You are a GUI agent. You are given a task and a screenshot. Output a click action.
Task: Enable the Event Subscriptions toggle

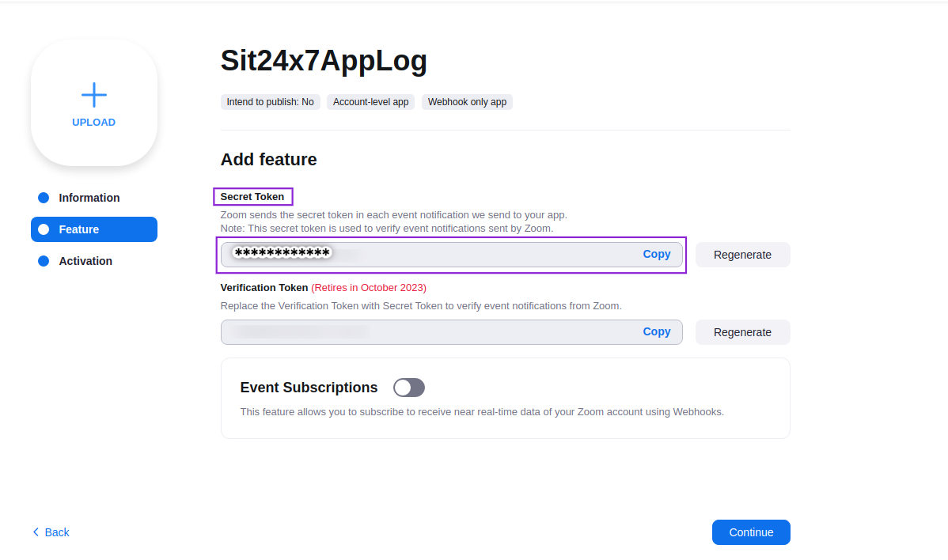[x=409, y=388]
